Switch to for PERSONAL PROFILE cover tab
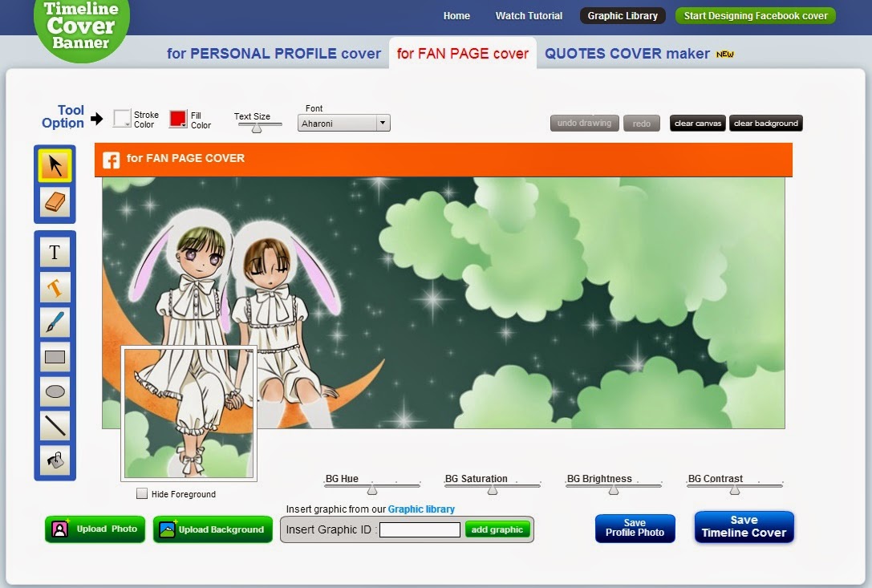872x588 pixels. pos(274,54)
